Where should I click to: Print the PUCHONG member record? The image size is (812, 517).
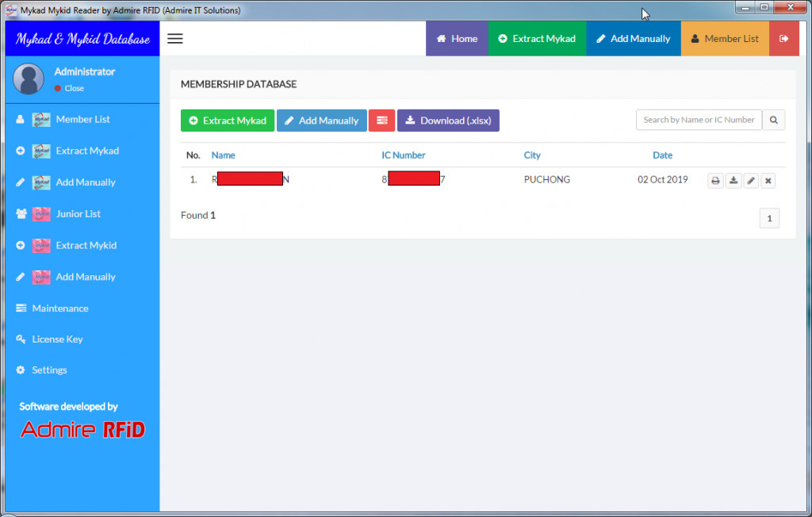[715, 181]
